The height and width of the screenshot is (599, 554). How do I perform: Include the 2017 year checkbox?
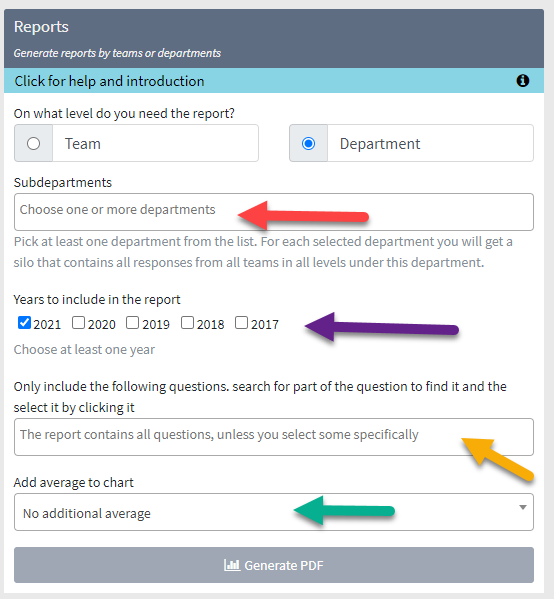[x=241, y=322]
